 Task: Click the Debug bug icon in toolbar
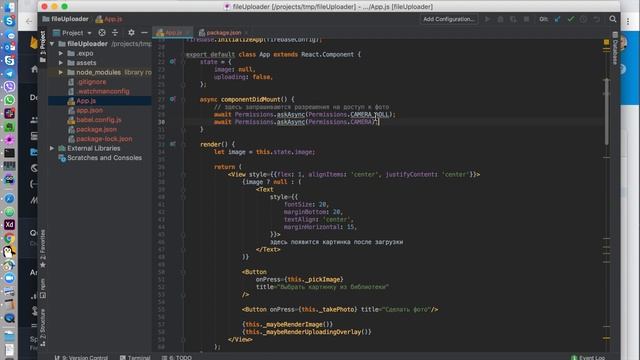(x=500, y=19)
